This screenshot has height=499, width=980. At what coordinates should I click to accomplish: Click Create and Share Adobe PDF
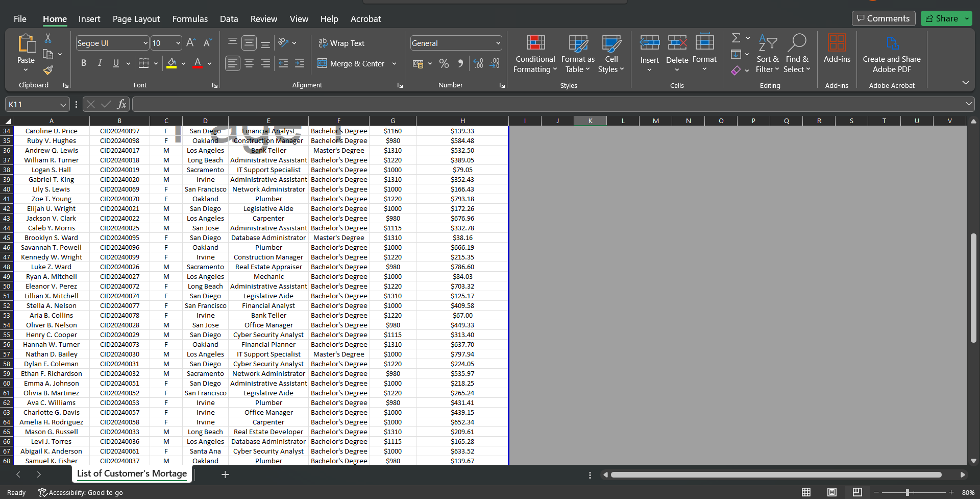[x=892, y=54]
